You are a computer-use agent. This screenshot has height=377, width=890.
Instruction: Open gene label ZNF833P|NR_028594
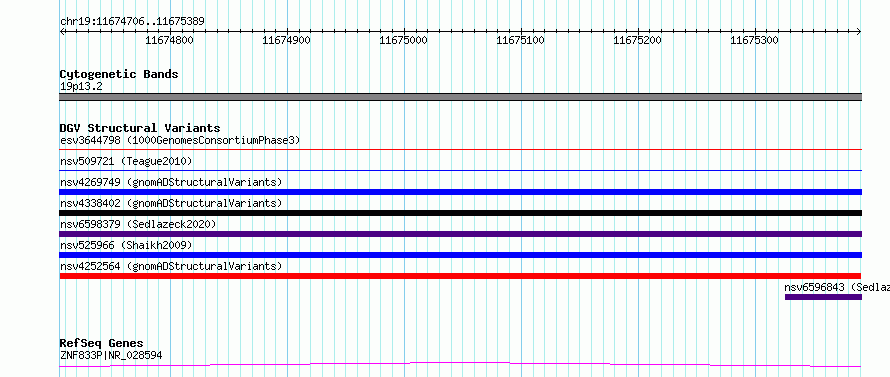111,356
